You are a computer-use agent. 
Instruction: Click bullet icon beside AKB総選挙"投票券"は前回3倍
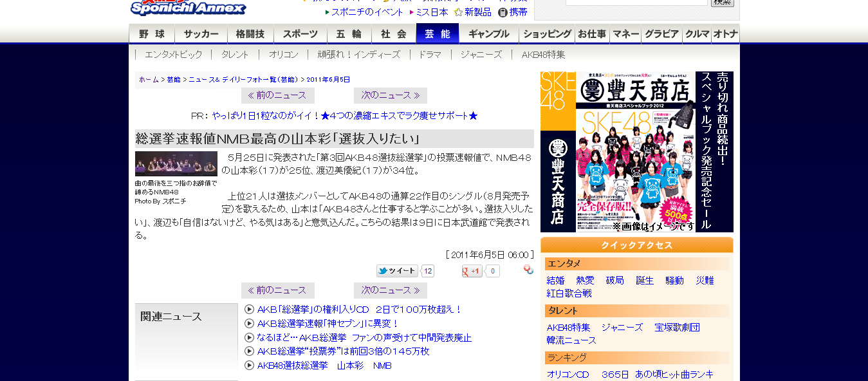tap(250, 351)
